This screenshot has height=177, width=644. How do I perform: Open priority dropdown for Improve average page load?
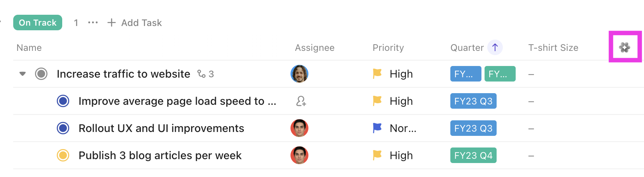[x=401, y=101]
